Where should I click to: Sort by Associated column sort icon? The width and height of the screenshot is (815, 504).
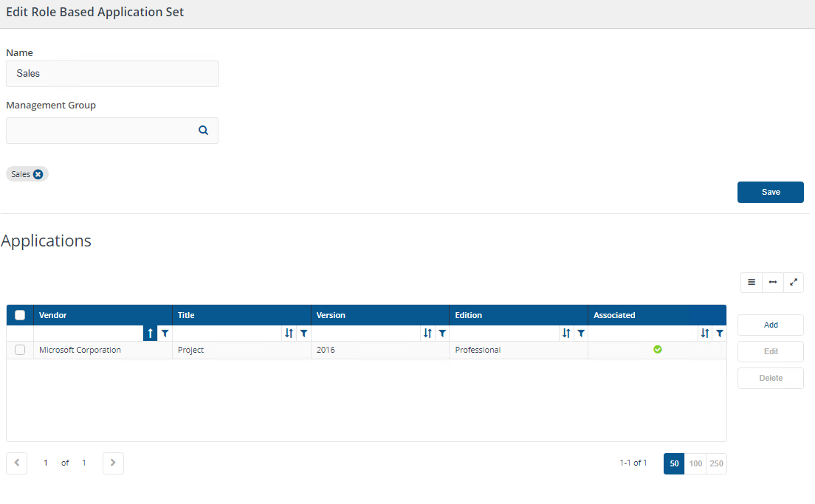(705, 334)
